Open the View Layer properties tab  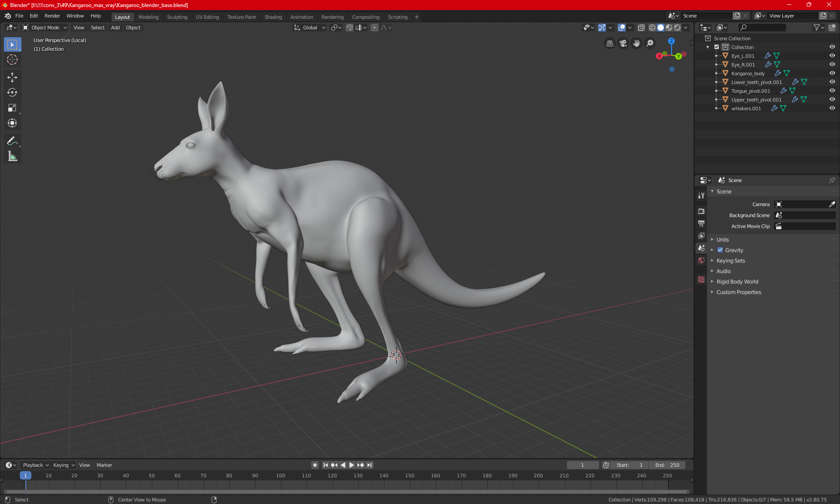(701, 235)
